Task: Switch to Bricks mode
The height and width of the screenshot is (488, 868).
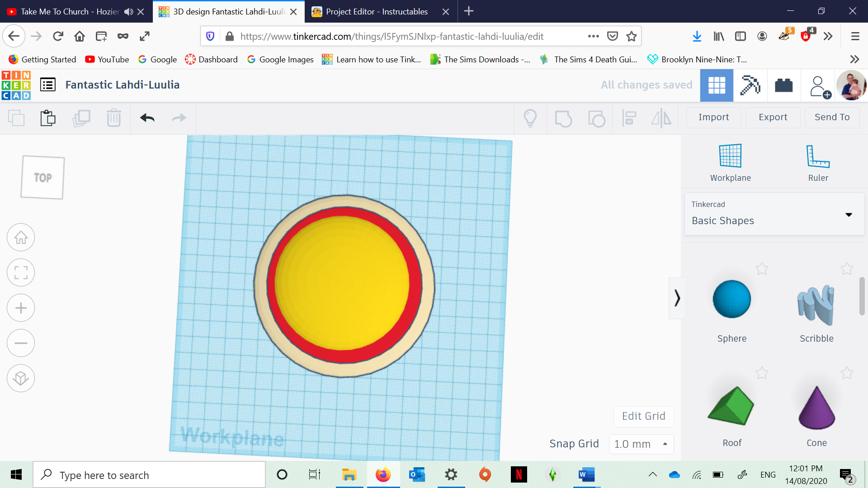Action: click(784, 85)
